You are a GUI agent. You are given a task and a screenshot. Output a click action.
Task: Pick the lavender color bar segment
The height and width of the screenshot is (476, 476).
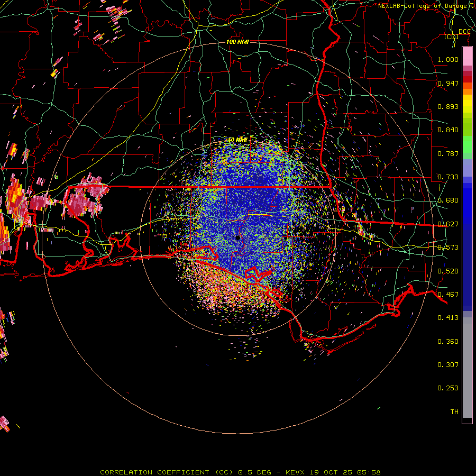(x=467, y=168)
